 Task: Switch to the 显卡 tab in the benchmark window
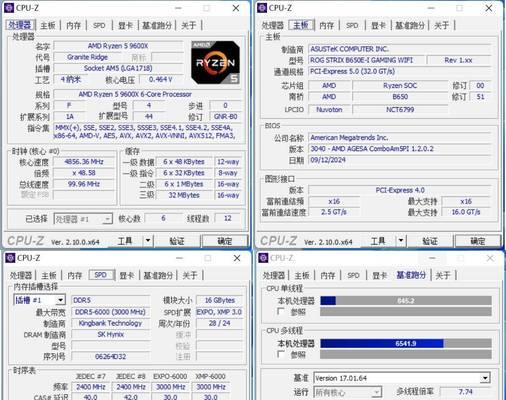379,275
